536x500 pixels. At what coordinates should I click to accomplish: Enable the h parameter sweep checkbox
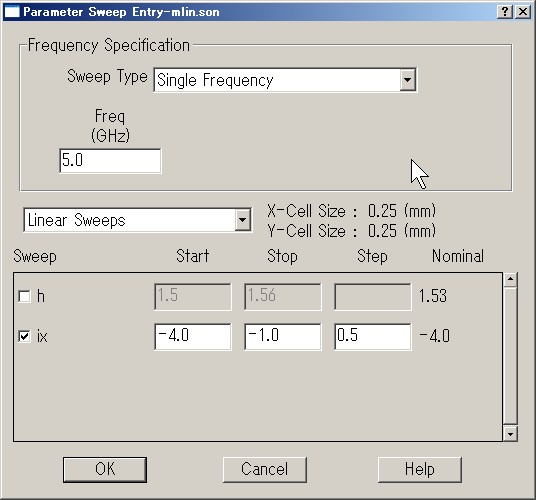pos(24,296)
